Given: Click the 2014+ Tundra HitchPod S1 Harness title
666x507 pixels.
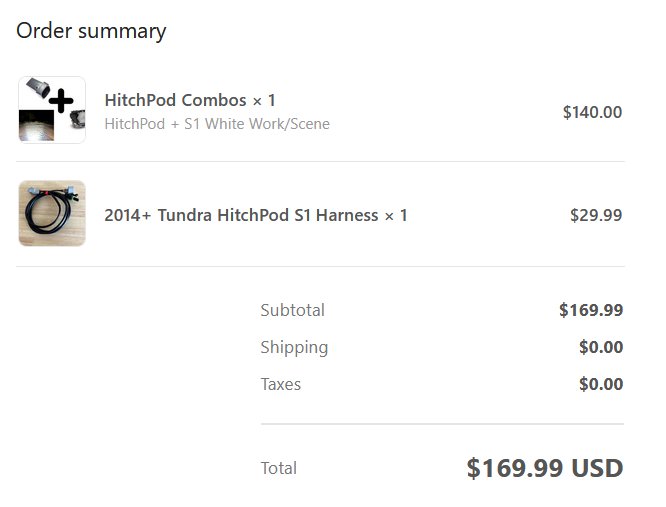Looking at the screenshot, I should (x=241, y=215).
